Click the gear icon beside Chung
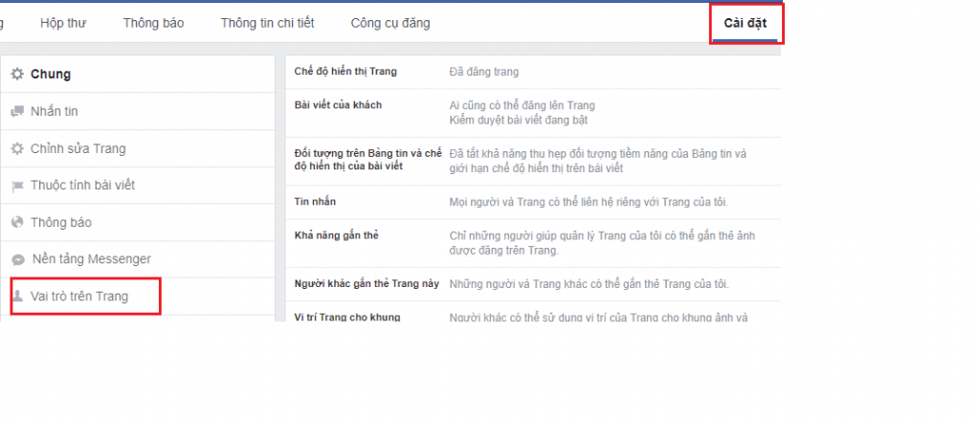Viewport: 980px width, 421px height. [17, 75]
